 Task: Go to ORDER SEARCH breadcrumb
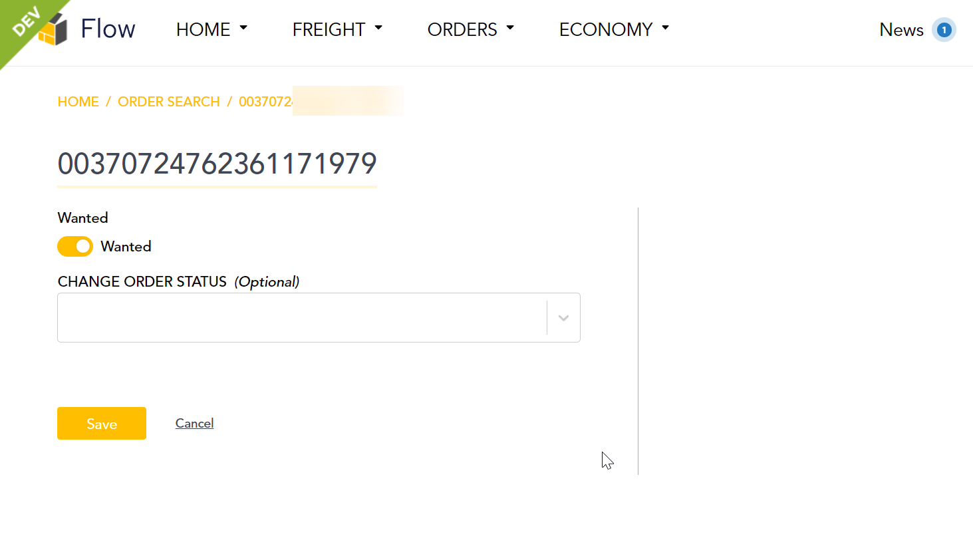[x=169, y=102]
